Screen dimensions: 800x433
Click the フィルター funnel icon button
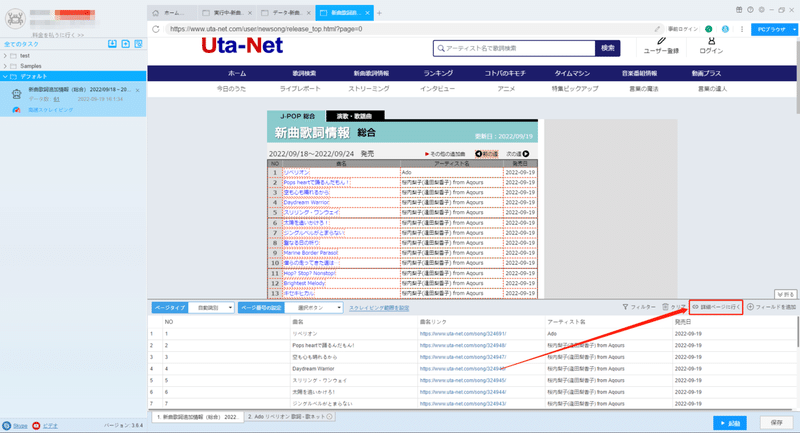pos(639,307)
